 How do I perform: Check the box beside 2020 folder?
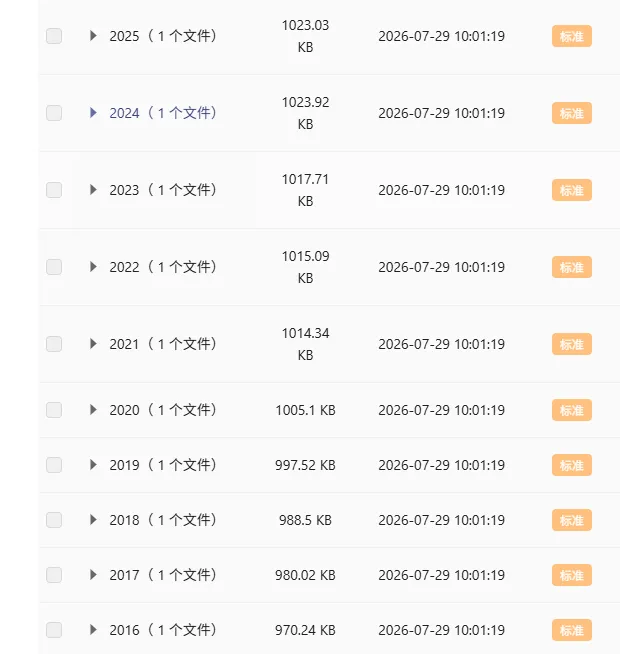pyautogui.click(x=54, y=410)
